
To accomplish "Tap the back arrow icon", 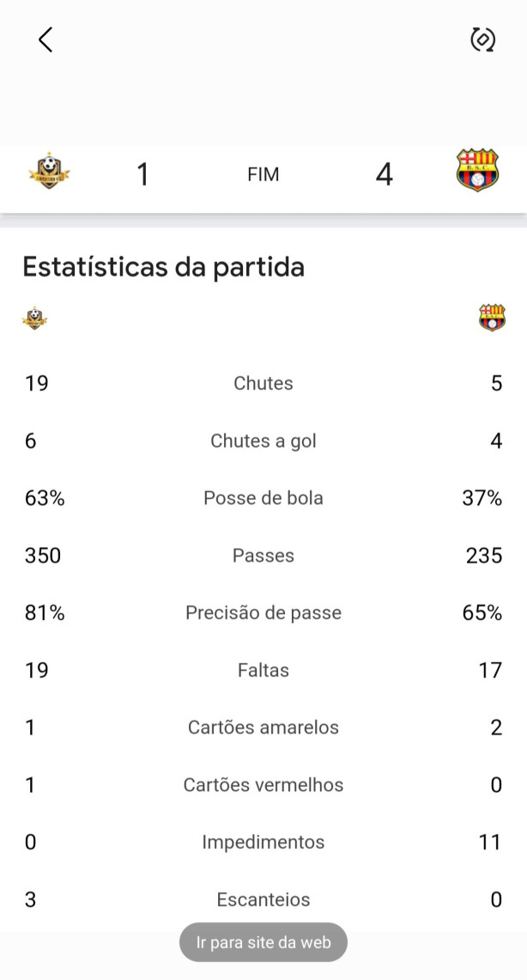I will coord(45,40).
